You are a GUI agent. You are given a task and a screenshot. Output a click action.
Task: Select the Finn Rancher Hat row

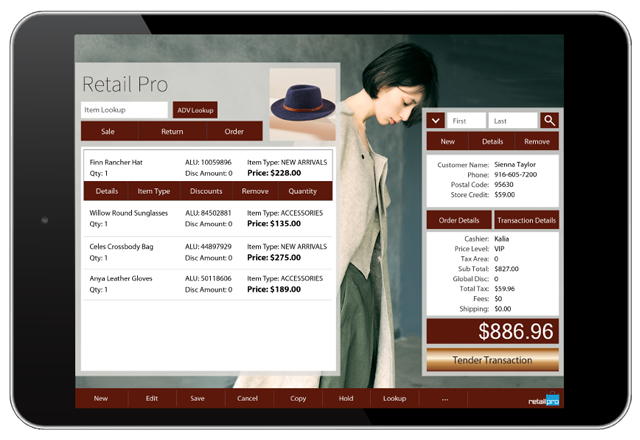point(208,167)
